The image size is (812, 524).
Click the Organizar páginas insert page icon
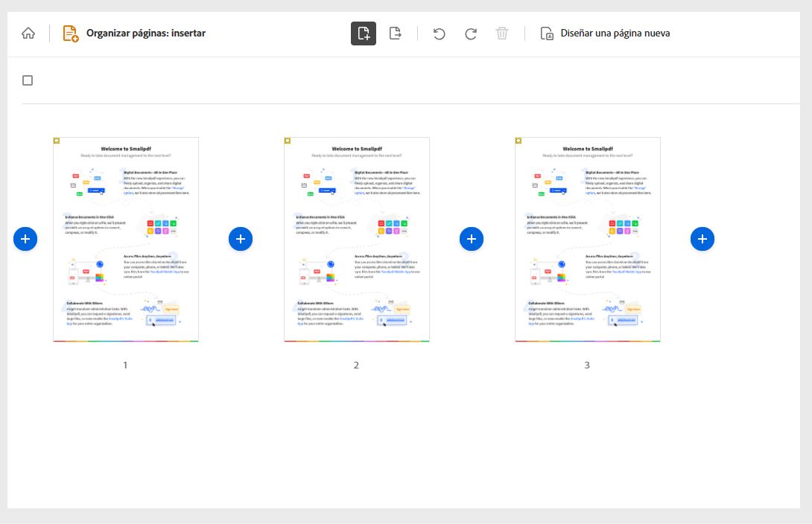click(71, 33)
